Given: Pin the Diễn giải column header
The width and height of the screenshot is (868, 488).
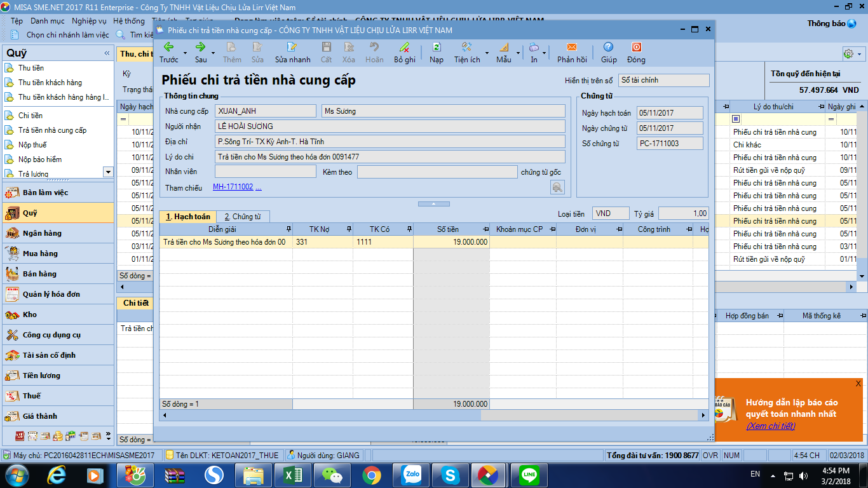Looking at the screenshot, I should pyautogui.click(x=288, y=229).
